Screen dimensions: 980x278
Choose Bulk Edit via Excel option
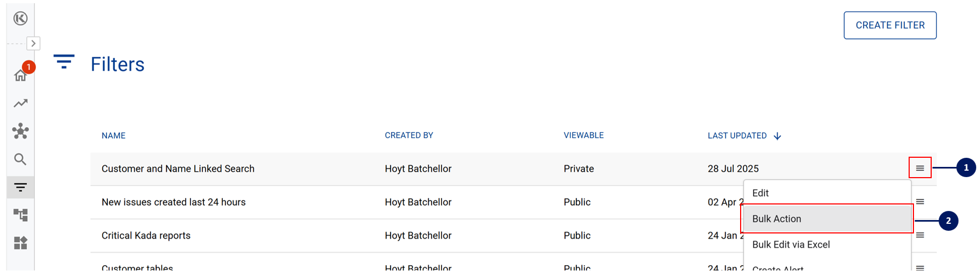coord(791,245)
